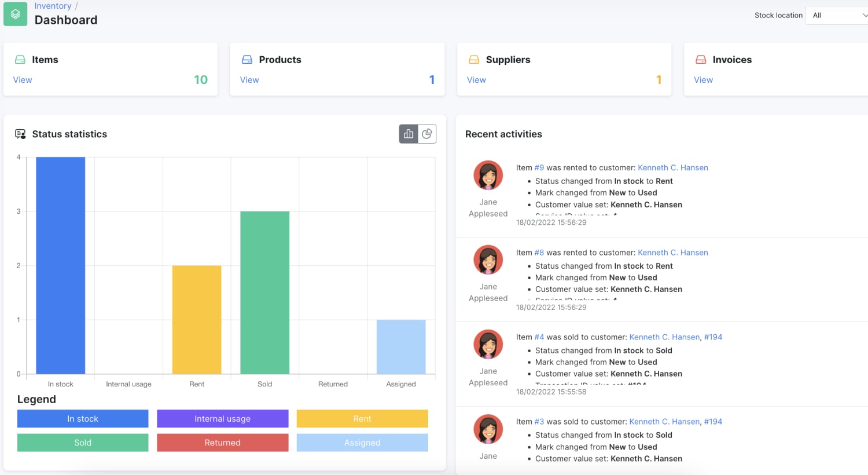Click the blue Products card icon
The image size is (868, 475).
(x=248, y=59)
